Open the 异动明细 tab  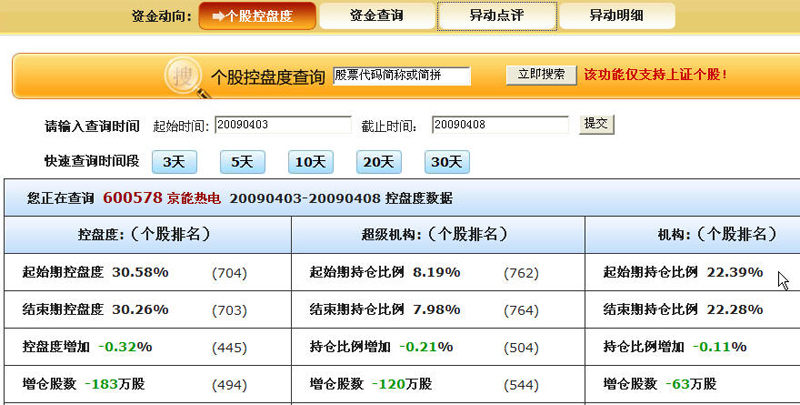[616, 16]
